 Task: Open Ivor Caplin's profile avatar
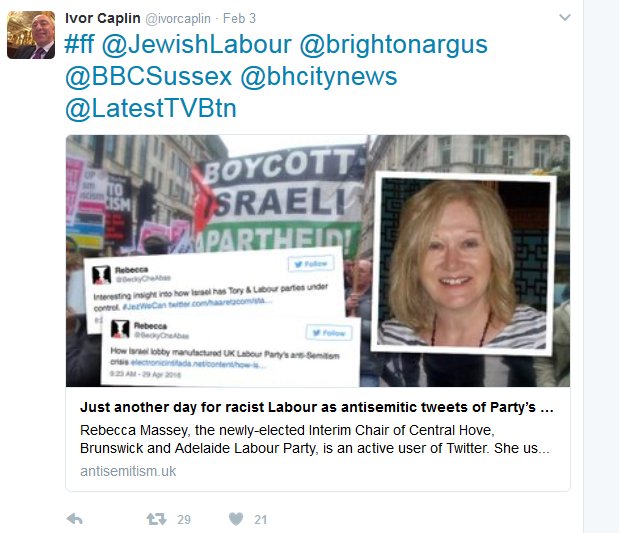point(31,35)
